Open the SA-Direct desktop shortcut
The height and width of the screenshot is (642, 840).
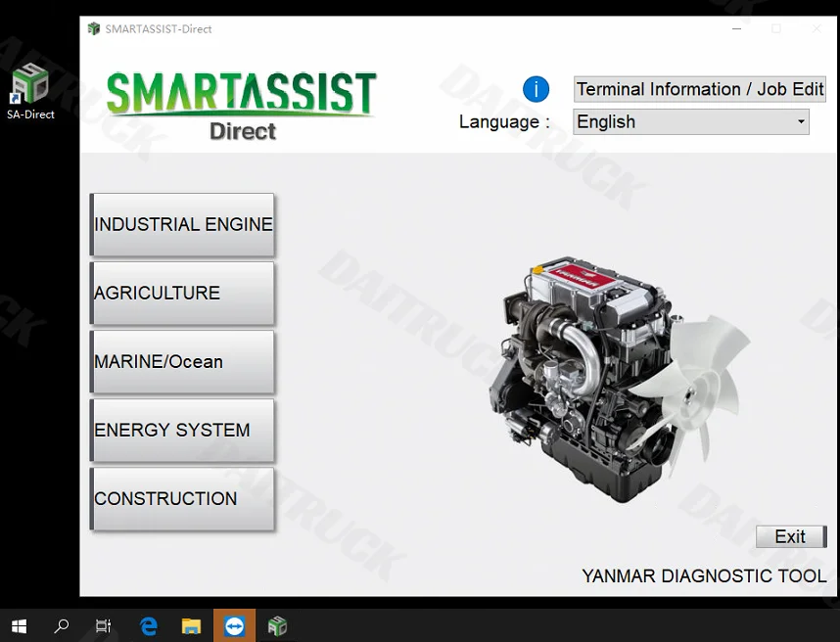pyautogui.click(x=30, y=92)
